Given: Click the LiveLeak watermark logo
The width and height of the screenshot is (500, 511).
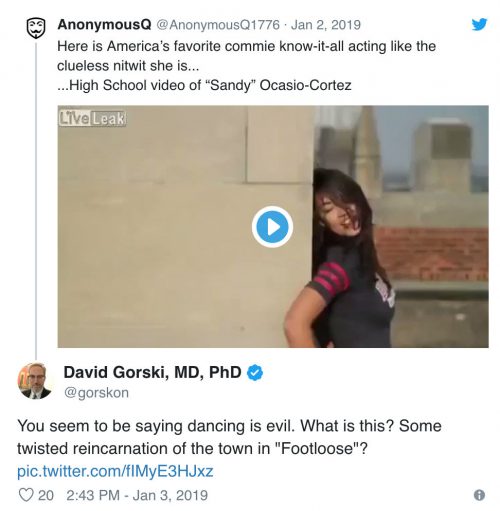Looking at the screenshot, I should click(92, 119).
